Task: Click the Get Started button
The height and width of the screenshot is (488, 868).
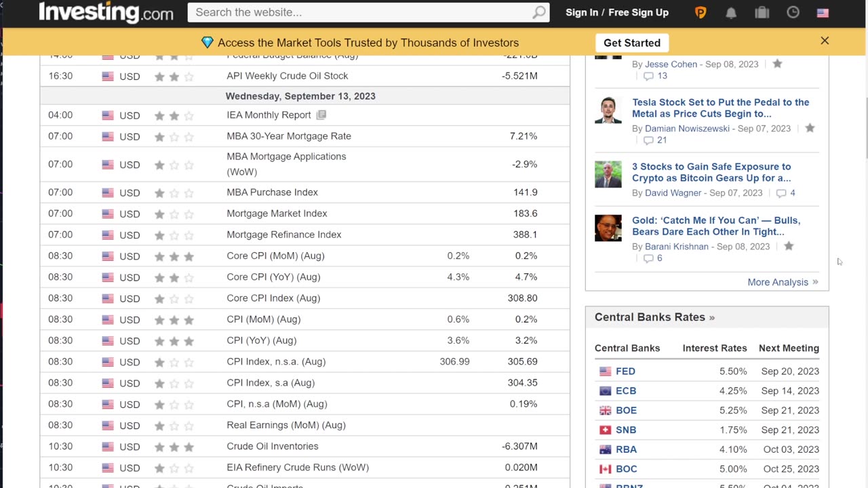Action: coord(632,43)
